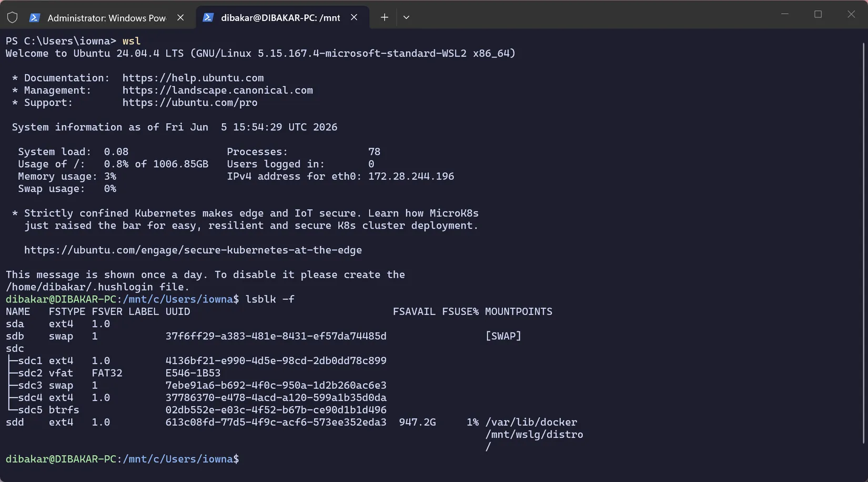Click the PS C:\Users\iowna> prompt
This screenshot has width=868, height=482.
[61, 41]
